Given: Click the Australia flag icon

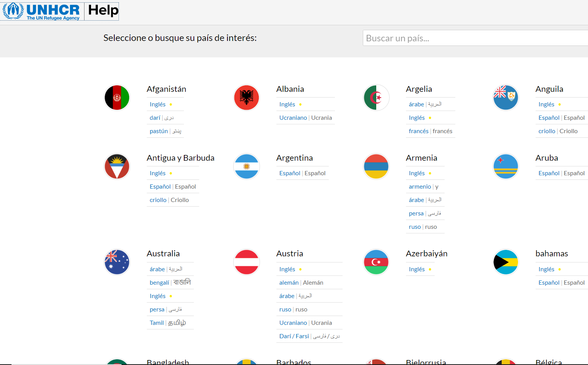Looking at the screenshot, I should [117, 262].
